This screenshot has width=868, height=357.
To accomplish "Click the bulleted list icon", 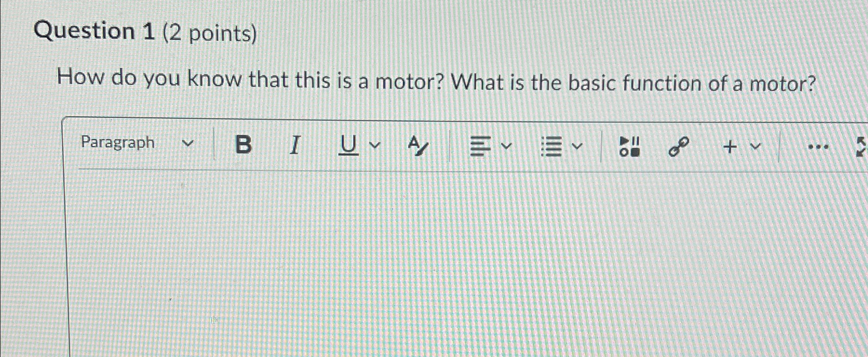I will (x=552, y=147).
